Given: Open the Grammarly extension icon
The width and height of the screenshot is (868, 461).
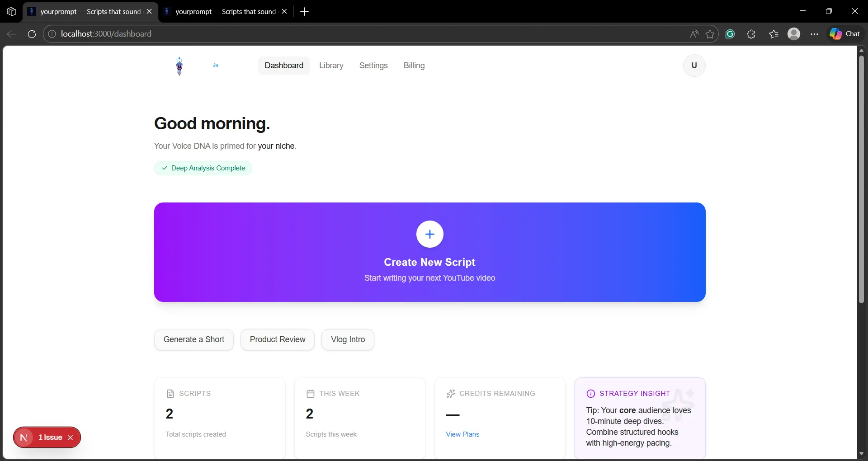Looking at the screenshot, I should coord(730,34).
